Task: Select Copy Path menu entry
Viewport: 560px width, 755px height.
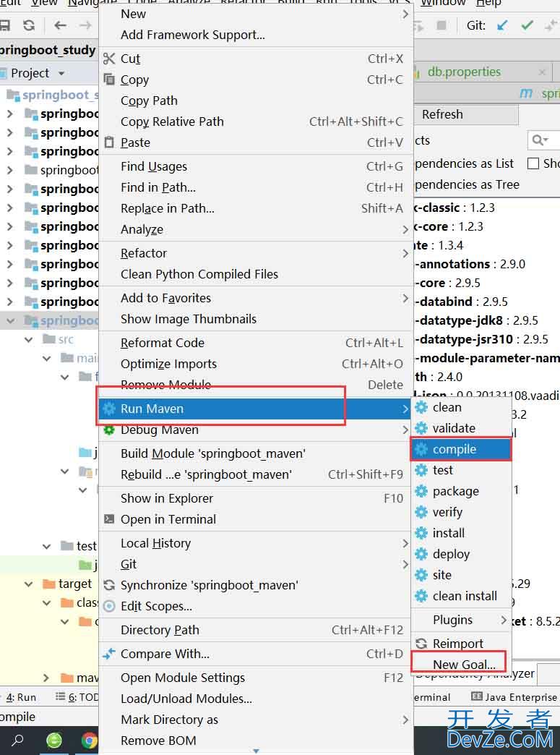Action: click(x=256, y=101)
